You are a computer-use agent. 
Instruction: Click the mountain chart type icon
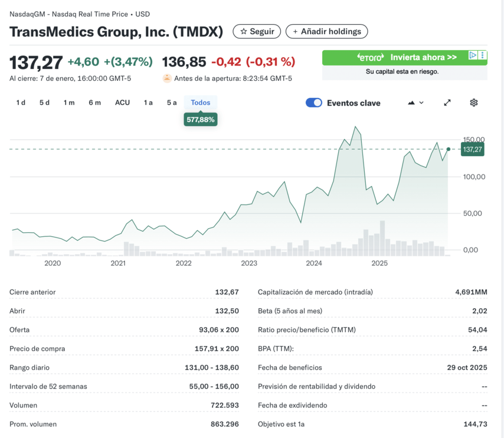(411, 103)
